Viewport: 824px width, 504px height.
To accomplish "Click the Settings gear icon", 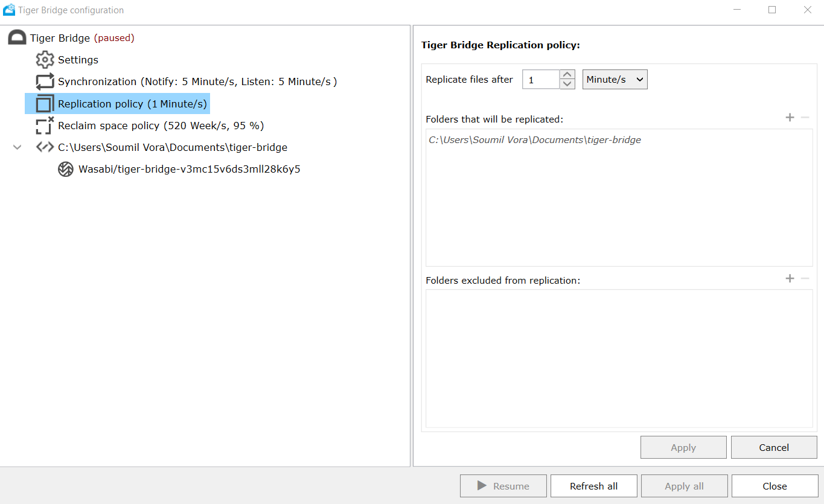I will 45,60.
